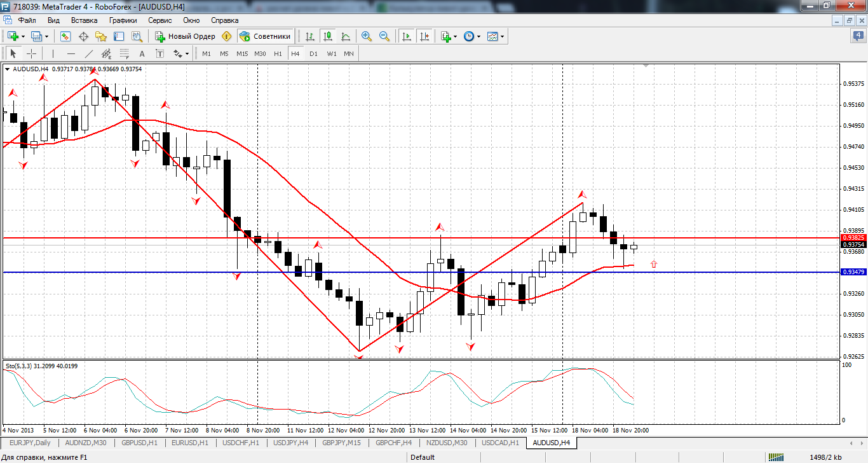Open the New Chart dropdown arrow
The height and width of the screenshot is (463, 868).
tap(22, 36)
